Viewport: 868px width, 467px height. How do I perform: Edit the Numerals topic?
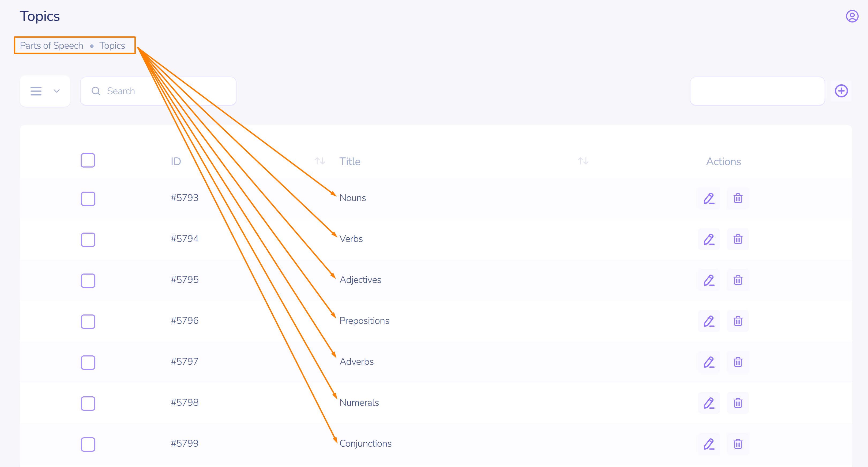click(709, 403)
